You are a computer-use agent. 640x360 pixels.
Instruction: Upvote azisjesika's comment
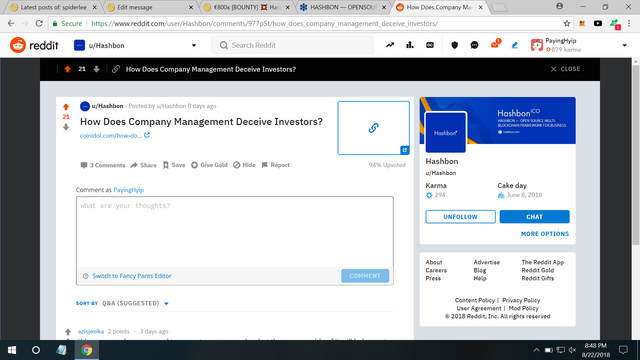(68, 331)
